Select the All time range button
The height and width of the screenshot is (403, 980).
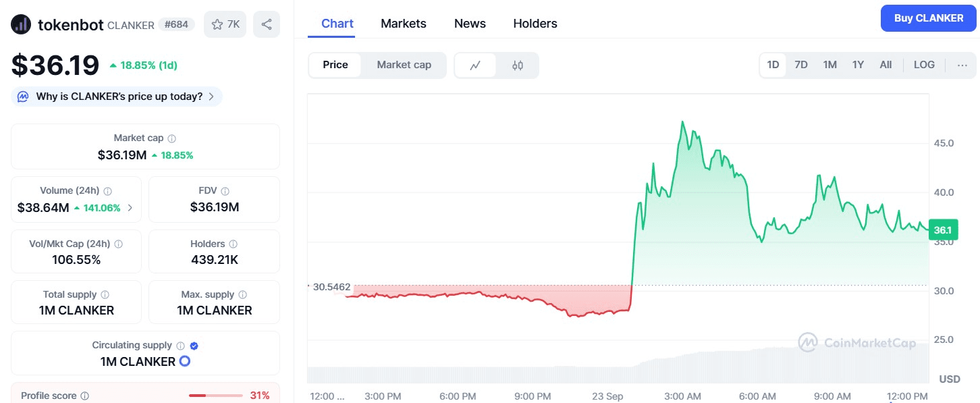(886, 65)
